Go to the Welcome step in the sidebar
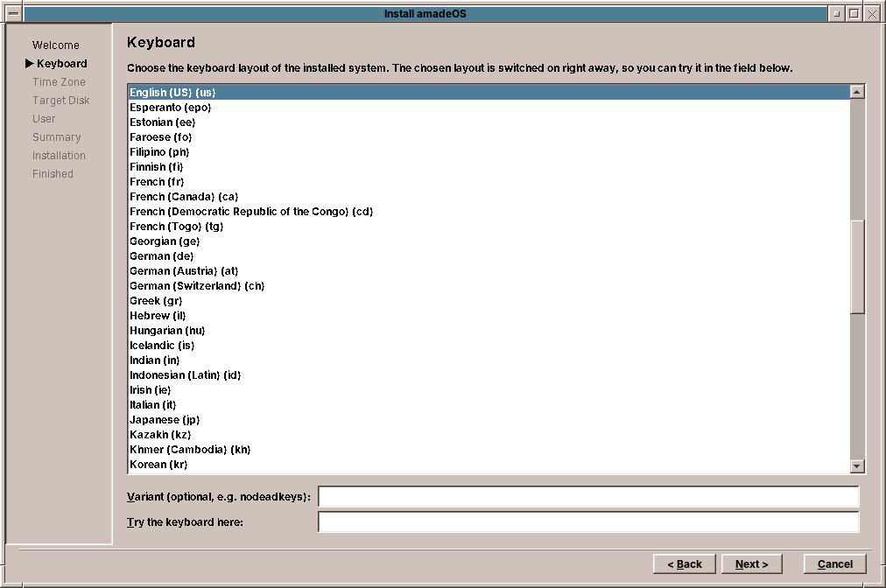The image size is (886, 588). click(55, 45)
